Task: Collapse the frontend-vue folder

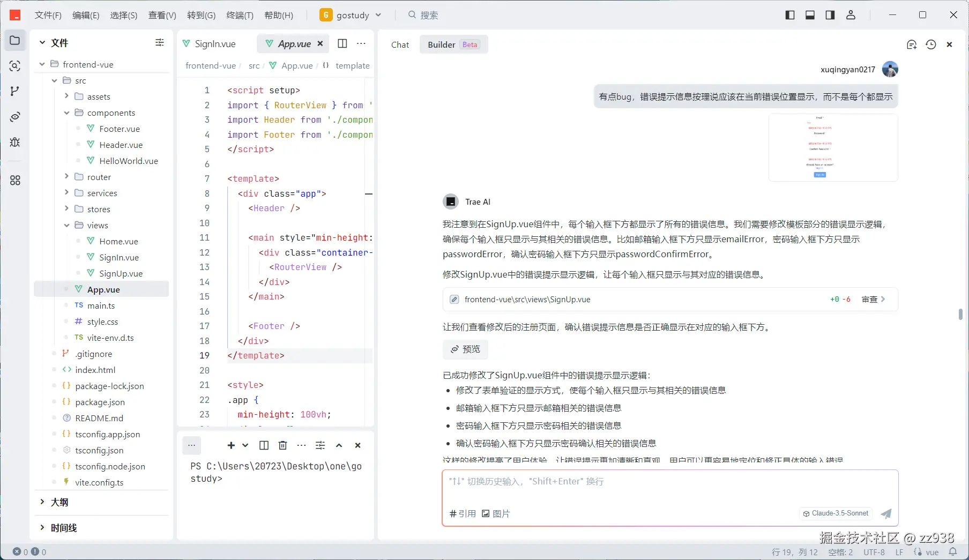Action: pyautogui.click(x=42, y=64)
